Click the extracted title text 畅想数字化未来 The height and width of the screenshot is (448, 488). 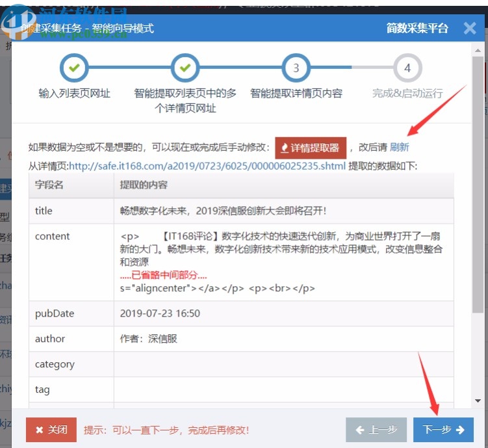click(223, 211)
